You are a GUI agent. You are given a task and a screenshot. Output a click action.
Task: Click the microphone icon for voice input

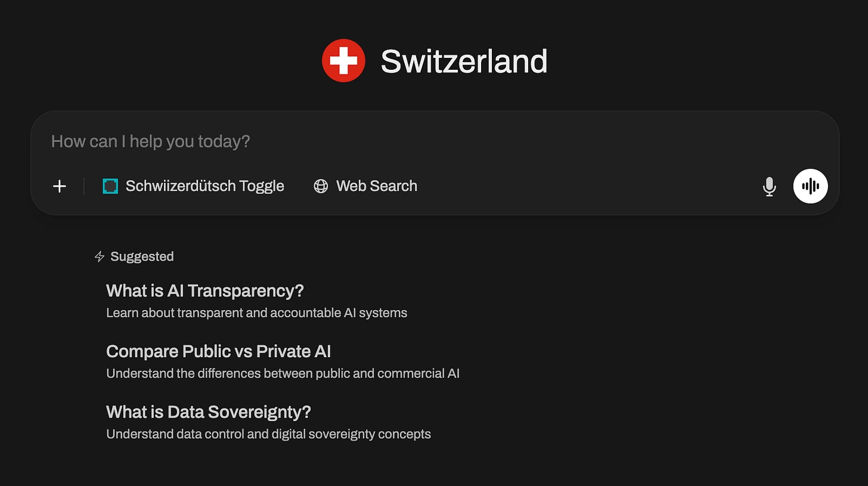[x=770, y=186]
